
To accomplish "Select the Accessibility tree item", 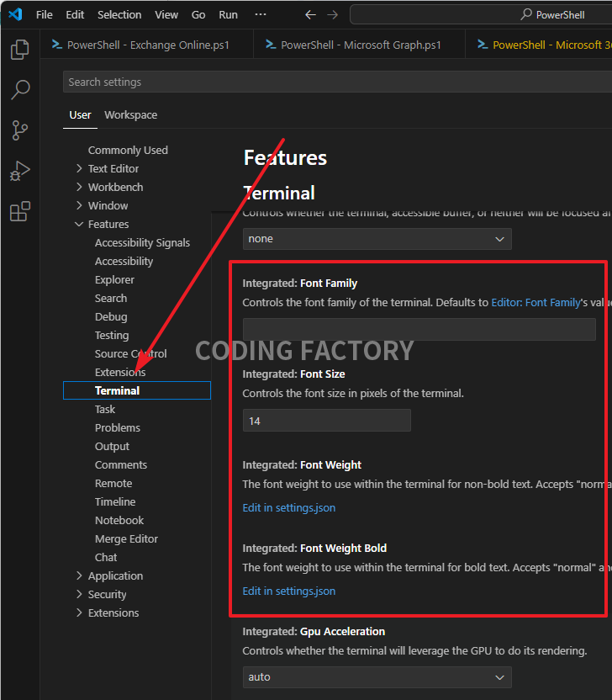I will (124, 261).
